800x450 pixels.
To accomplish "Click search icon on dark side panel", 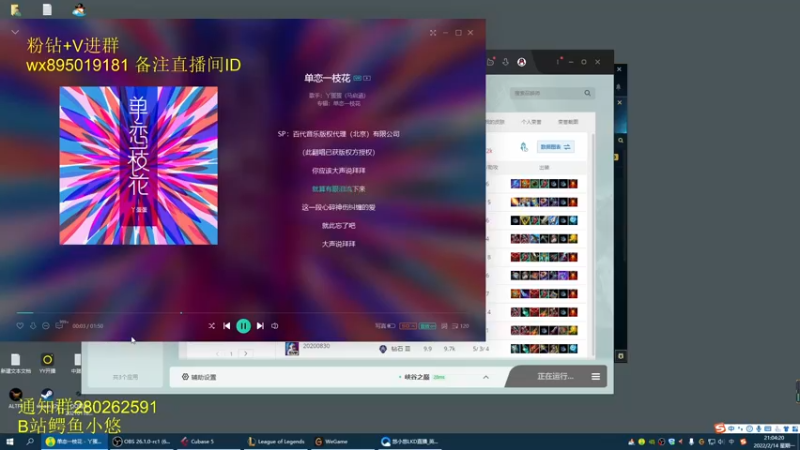I will [620, 141].
